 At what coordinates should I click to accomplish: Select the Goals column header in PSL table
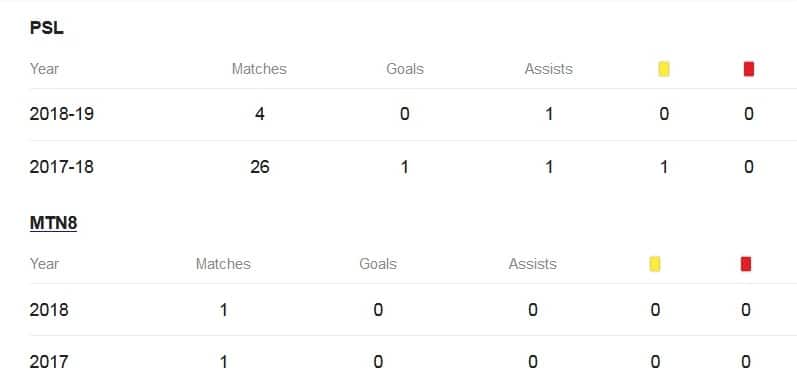tap(405, 69)
